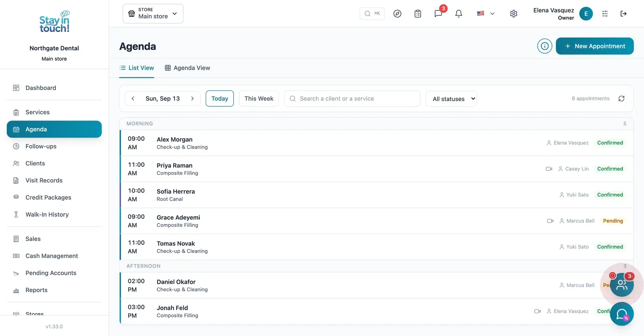
Task: Click video call icon on Grace Adeyemi row
Action: (550, 221)
